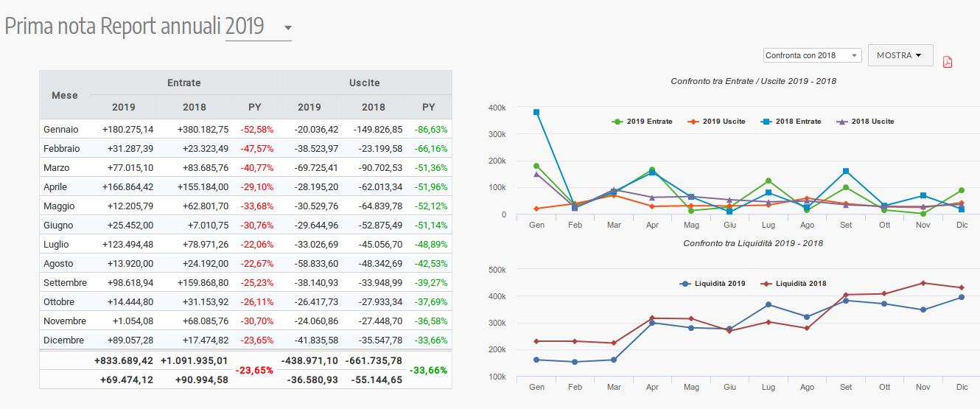Click the PDF export icon
The height and width of the screenshot is (409, 980).
click(948, 62)
